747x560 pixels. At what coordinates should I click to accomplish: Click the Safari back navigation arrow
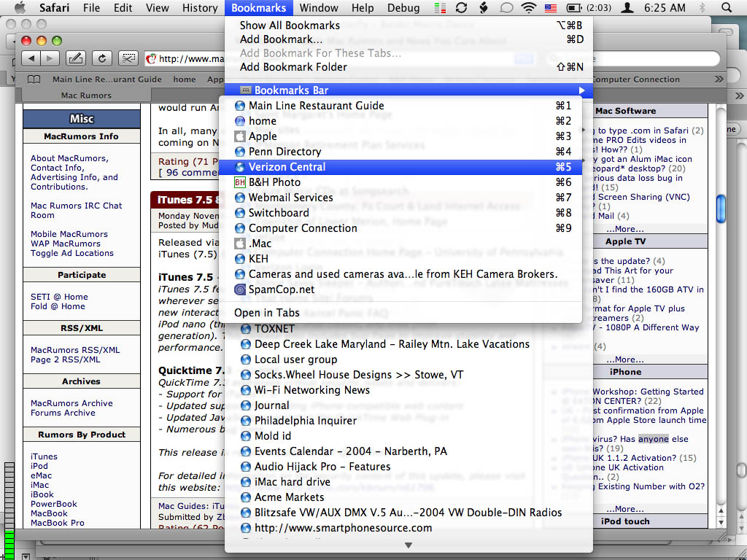click(x=31, y=58)
